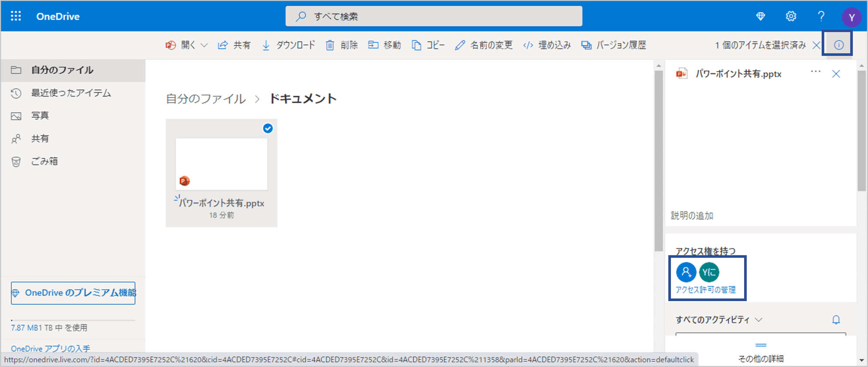This screenshot has height=367, width=868.
Task: Click the OneDrive アプリの入手 link
Action: [x=51, y=348]
